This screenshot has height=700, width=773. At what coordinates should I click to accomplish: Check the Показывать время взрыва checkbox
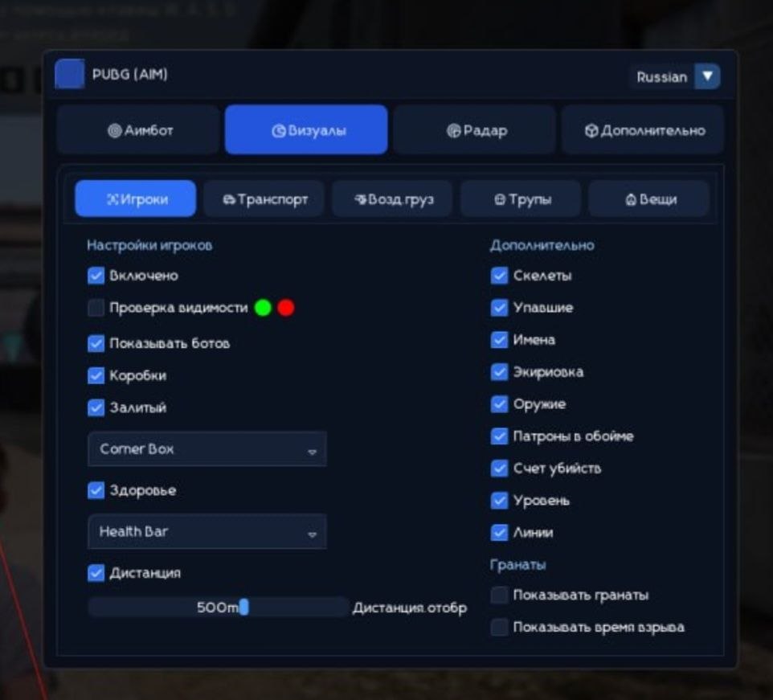[x=499, y=627]
